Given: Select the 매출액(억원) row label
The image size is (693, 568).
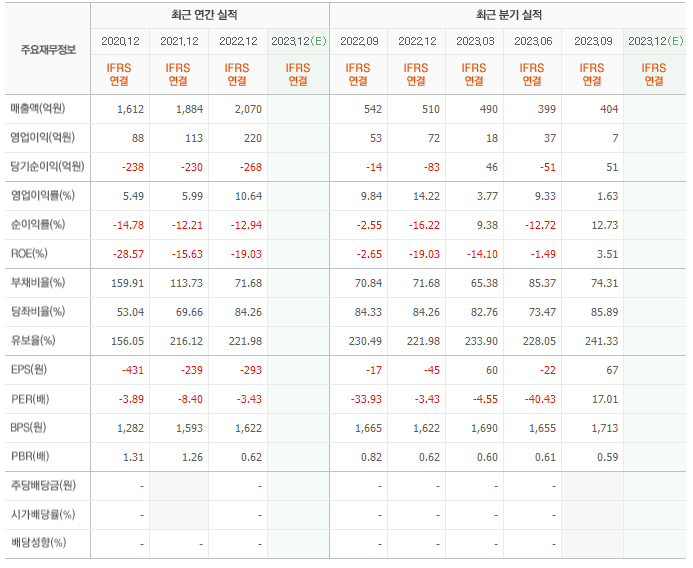Looking at the screenshot, I should 38,109.
